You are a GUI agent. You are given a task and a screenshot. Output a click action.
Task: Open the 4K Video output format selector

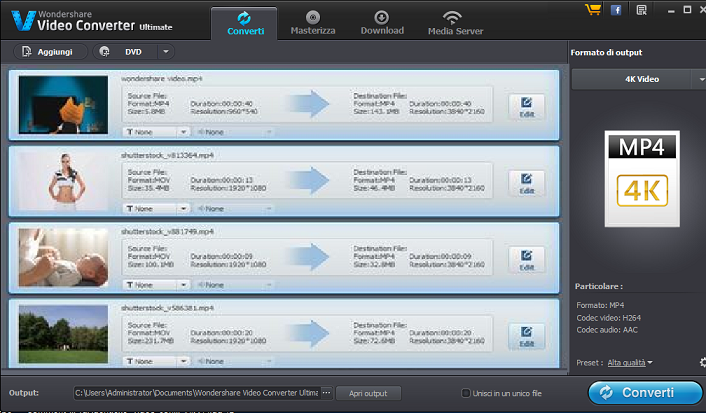[638, 79]
